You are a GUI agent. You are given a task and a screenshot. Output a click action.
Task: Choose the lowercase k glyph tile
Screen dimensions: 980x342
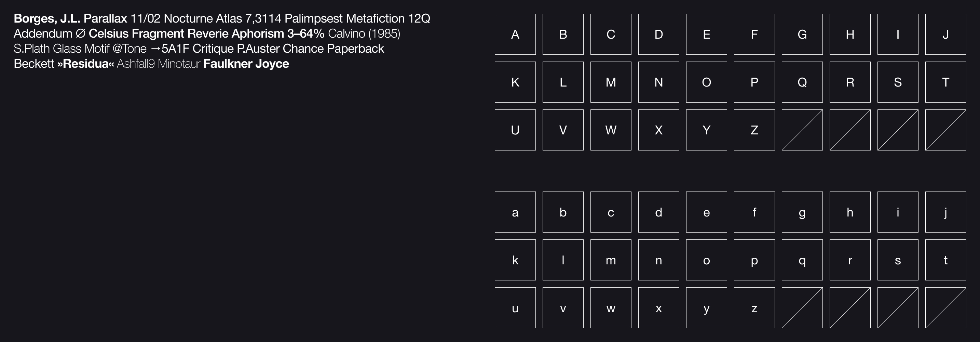coord(515,260)
